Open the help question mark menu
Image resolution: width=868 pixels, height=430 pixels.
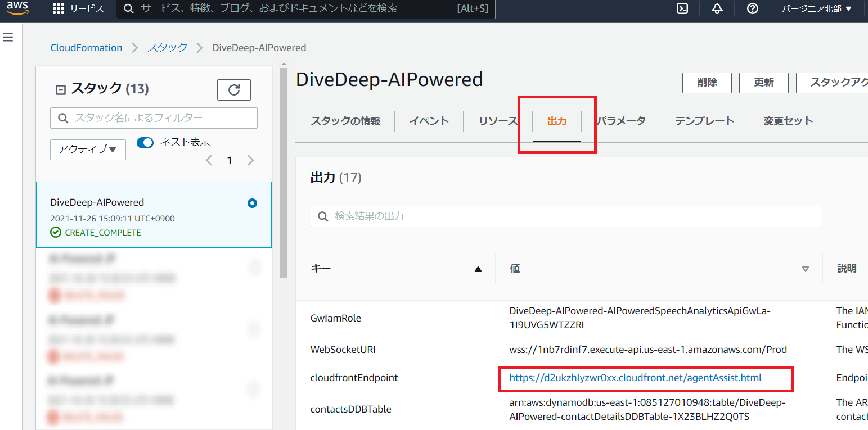752,8
